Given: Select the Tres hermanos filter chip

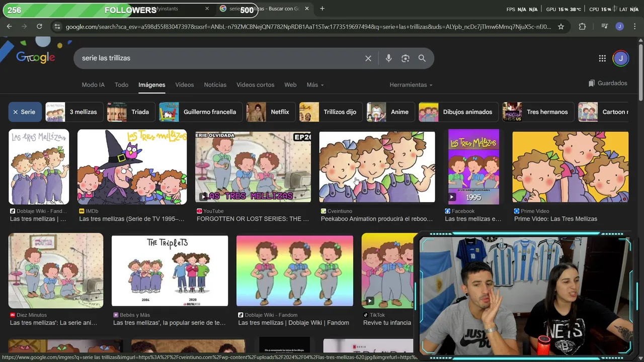Looking at the screenshot, I should pyautogui.click(x=538, y=112).
